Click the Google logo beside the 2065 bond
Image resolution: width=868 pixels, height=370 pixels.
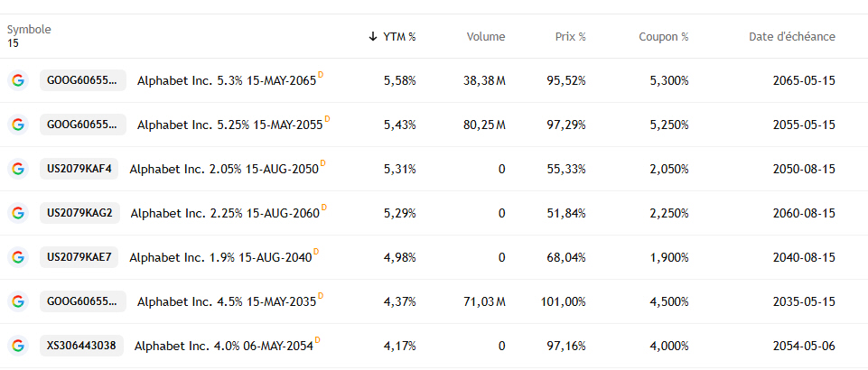click(17, 80)
